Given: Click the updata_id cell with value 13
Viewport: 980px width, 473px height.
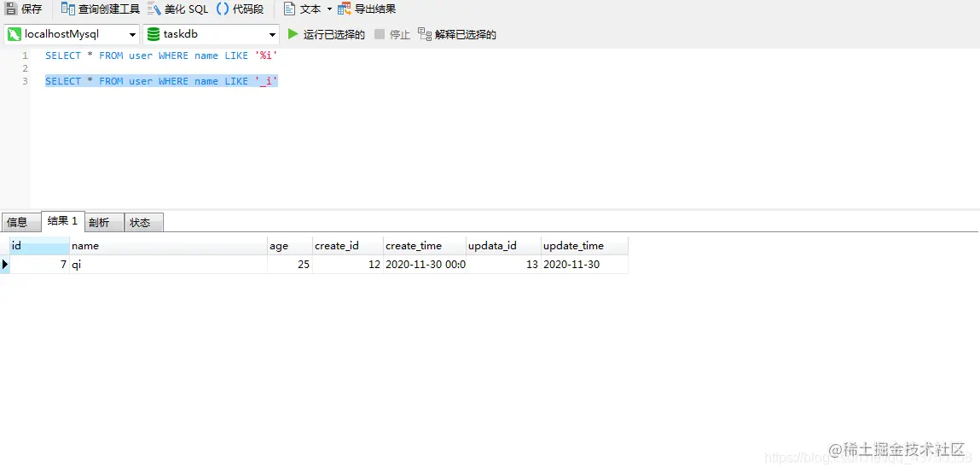Looking at the screenshot, I should point(504,265).
